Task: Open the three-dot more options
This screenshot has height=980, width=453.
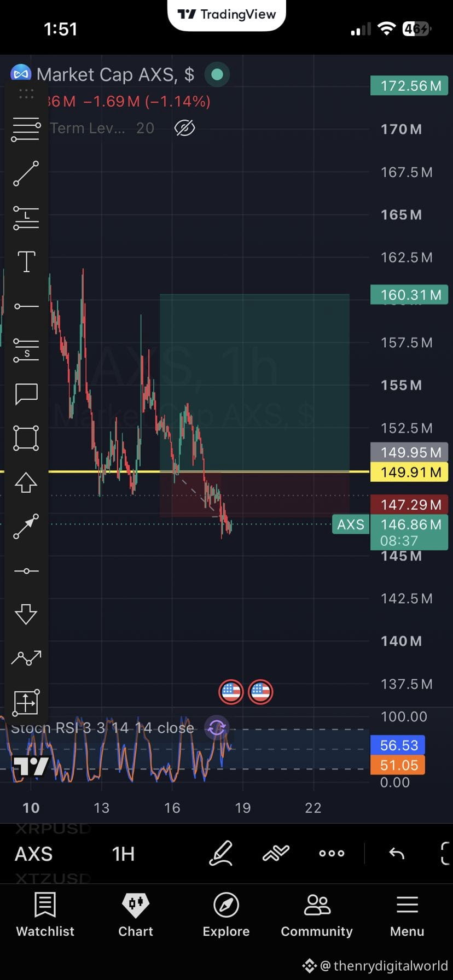Action: click(x=332, y=853)
